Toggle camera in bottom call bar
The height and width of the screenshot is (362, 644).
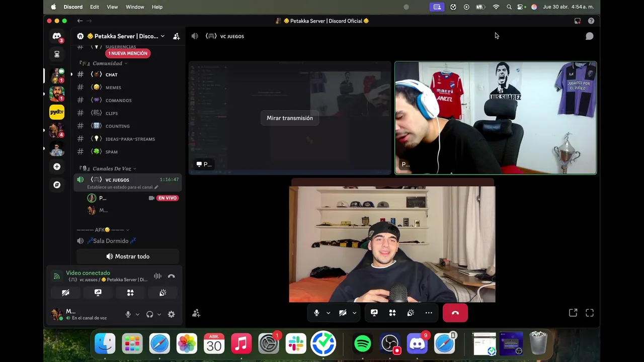point(343,313)
